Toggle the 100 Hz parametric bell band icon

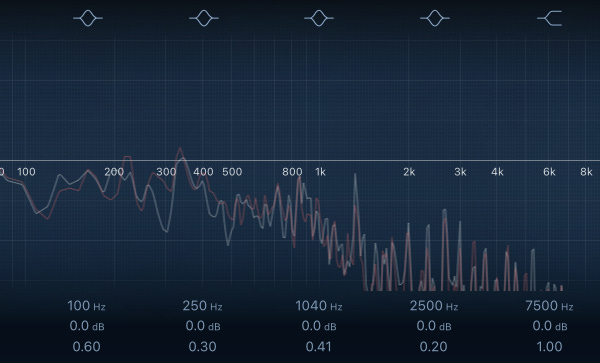[x=88, y=18]
